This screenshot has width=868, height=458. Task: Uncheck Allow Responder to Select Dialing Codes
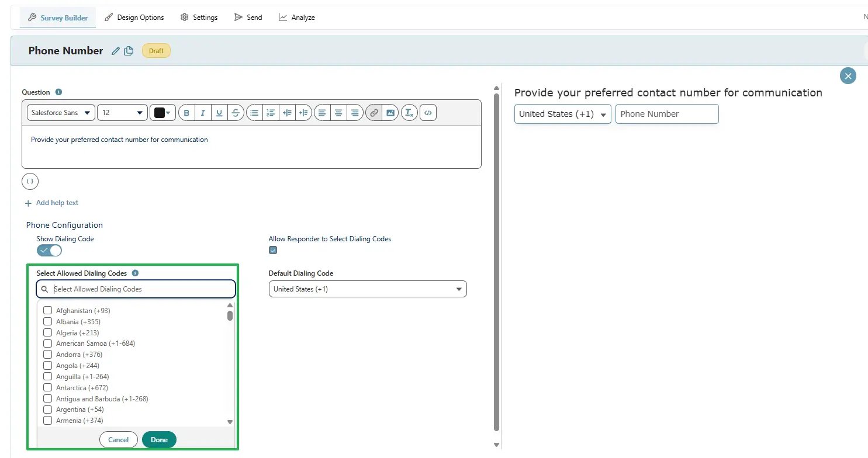coord(273,250)
